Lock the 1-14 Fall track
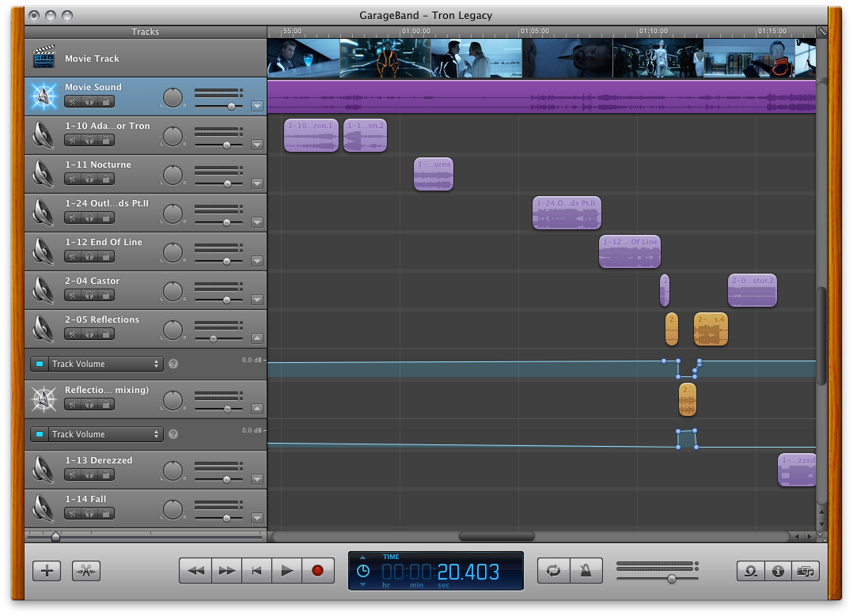 tap(106, 513)
